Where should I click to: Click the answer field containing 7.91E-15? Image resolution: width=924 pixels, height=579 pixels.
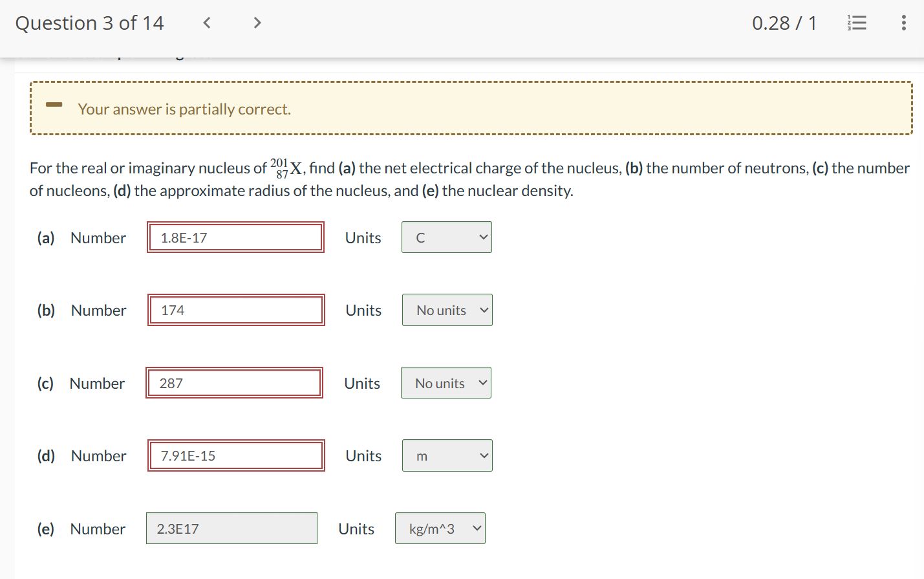click(x=235, y=455)
